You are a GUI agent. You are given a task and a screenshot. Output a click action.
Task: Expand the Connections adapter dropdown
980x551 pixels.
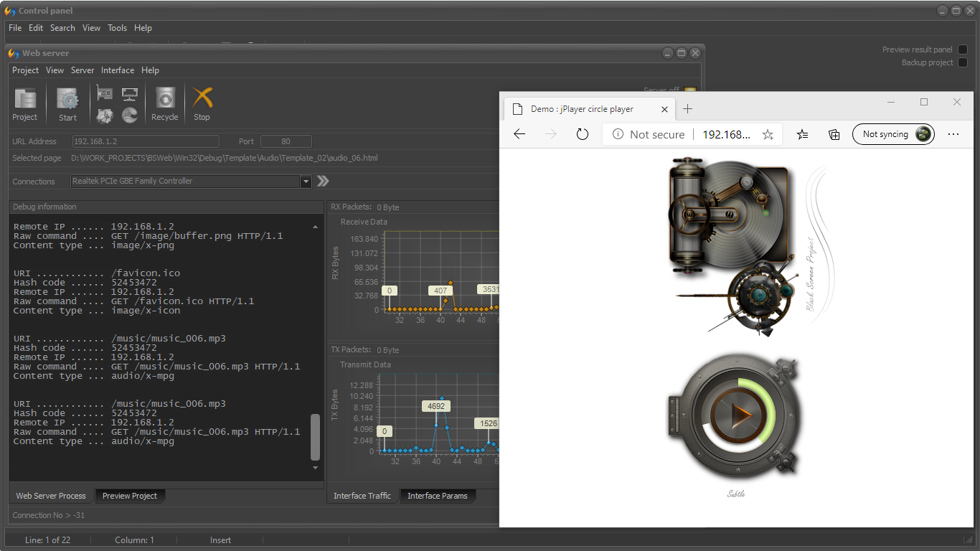click(306, 182)
